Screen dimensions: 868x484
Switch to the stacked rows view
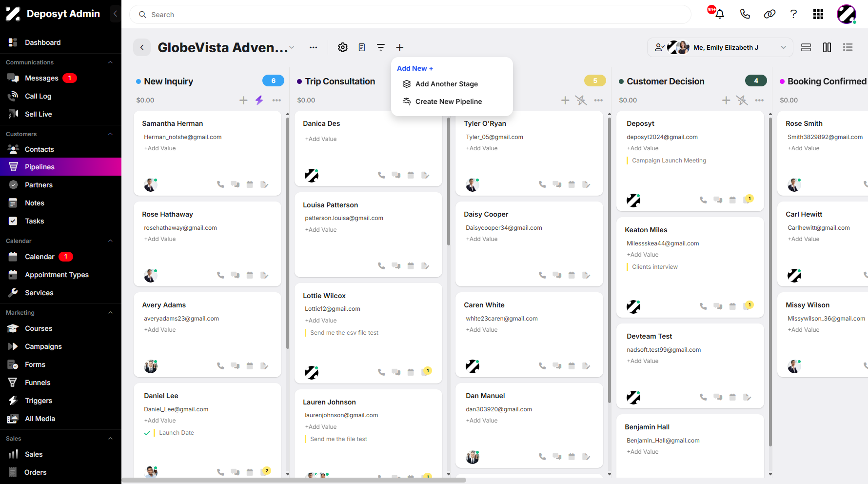coord(806,47)
